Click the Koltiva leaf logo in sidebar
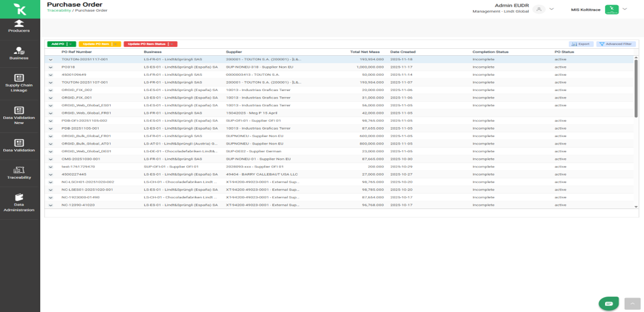This screenshot has width=644, height=312. point(20,9)
